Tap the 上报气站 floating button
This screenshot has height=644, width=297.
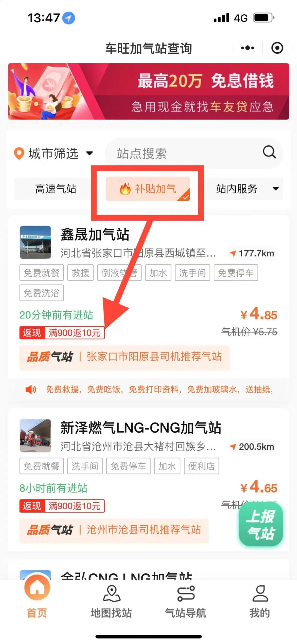click(x=261, y=525)
